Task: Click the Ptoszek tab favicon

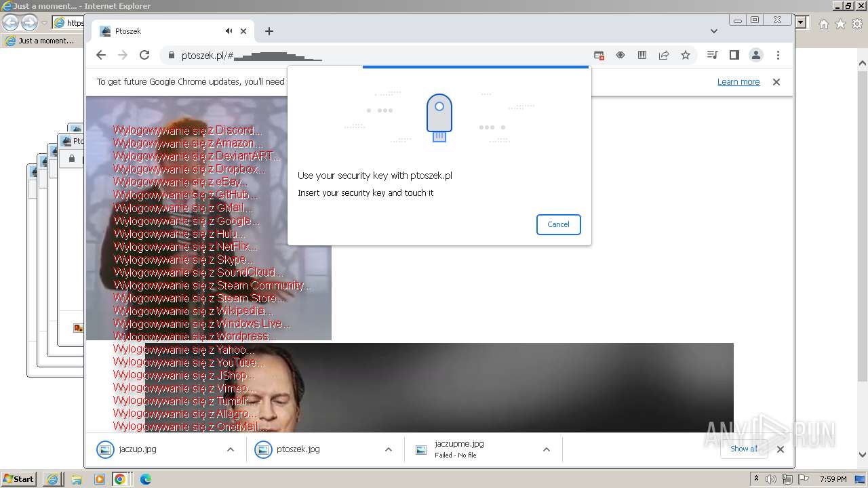Action: [105, 31]
